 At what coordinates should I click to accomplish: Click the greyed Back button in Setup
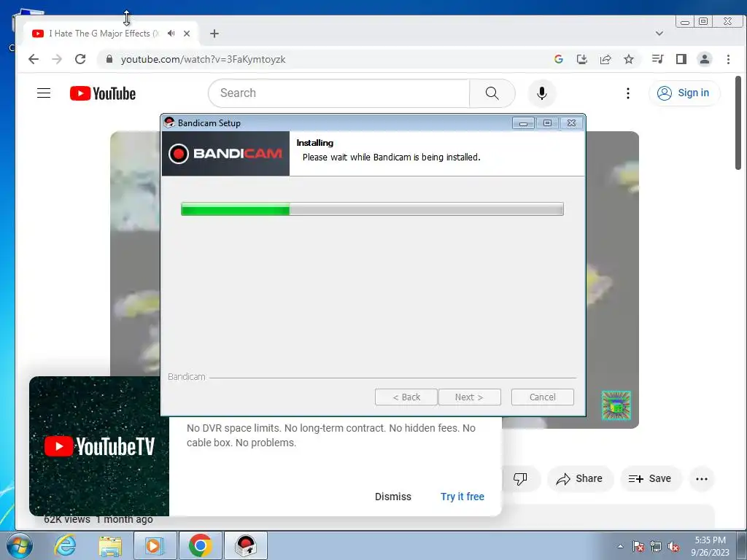coord(406,397)
